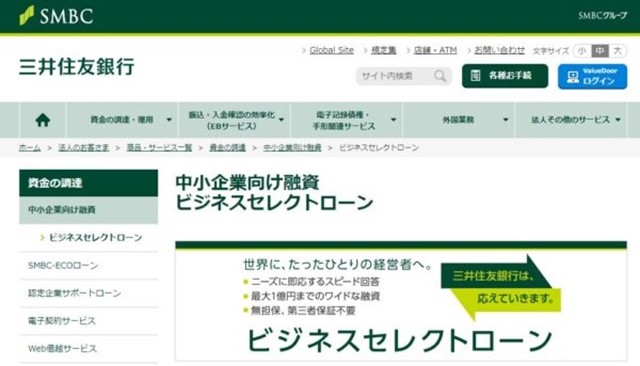Click 法人のお客さま breadcrumb link
This screenshot has width=640, height=366.
pos(84,148)
